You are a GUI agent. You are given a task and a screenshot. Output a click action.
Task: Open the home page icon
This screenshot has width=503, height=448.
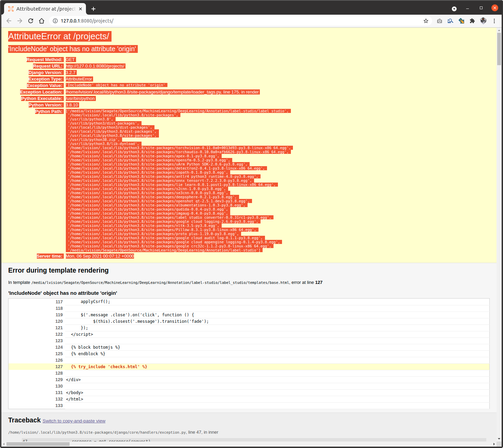pyautogui.click(x=42, y=21)
